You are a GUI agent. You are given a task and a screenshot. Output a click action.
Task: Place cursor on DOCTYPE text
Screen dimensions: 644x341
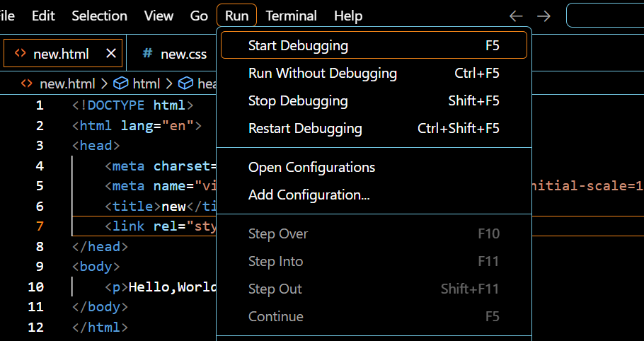click(116, 105)
